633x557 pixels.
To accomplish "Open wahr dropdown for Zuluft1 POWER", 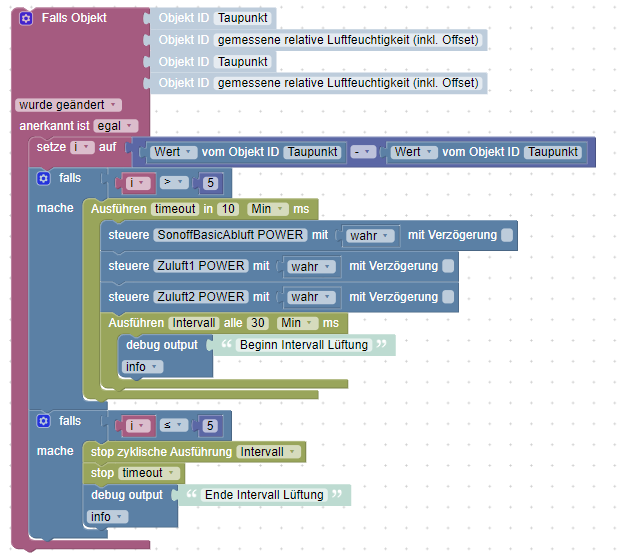I will coord(311,267).
